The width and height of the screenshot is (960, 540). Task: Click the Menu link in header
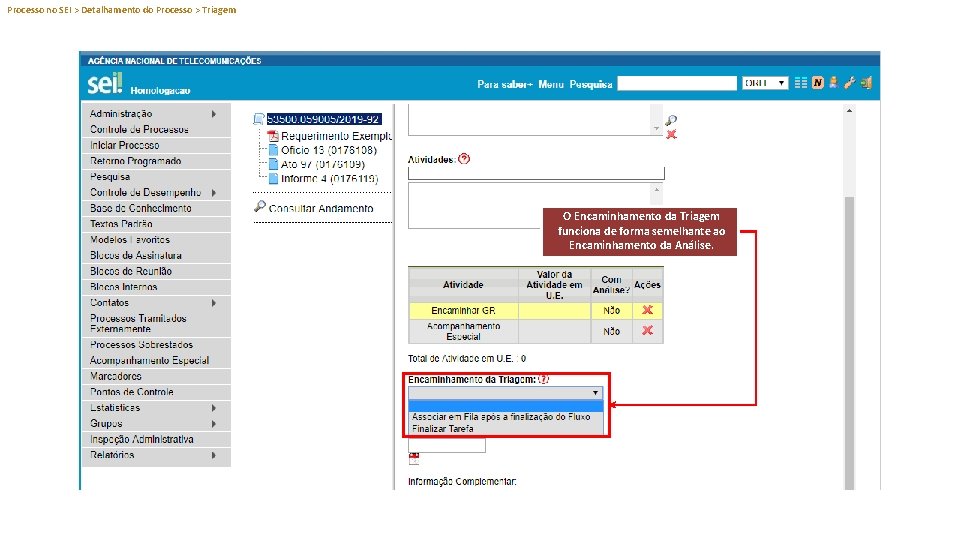tap(551, 84)
